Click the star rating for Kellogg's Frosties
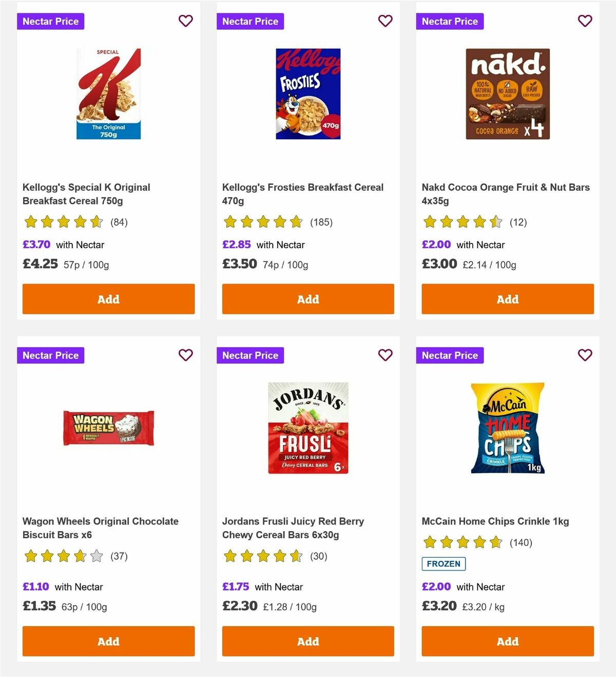The width and height of the screenshot is (616, 677). [262, 222]
